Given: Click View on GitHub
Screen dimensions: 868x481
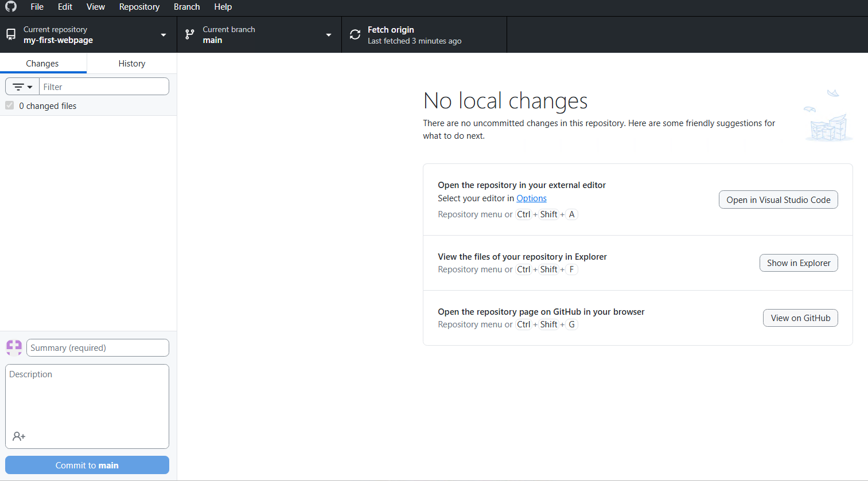Looking at the screenshot, I should coord(800,318).
